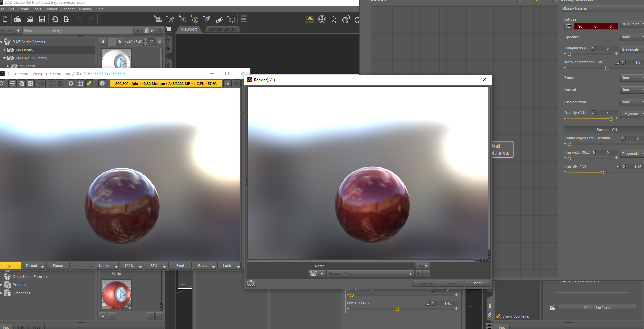Open the Window menu
The image size is (644, 329).
85,9
